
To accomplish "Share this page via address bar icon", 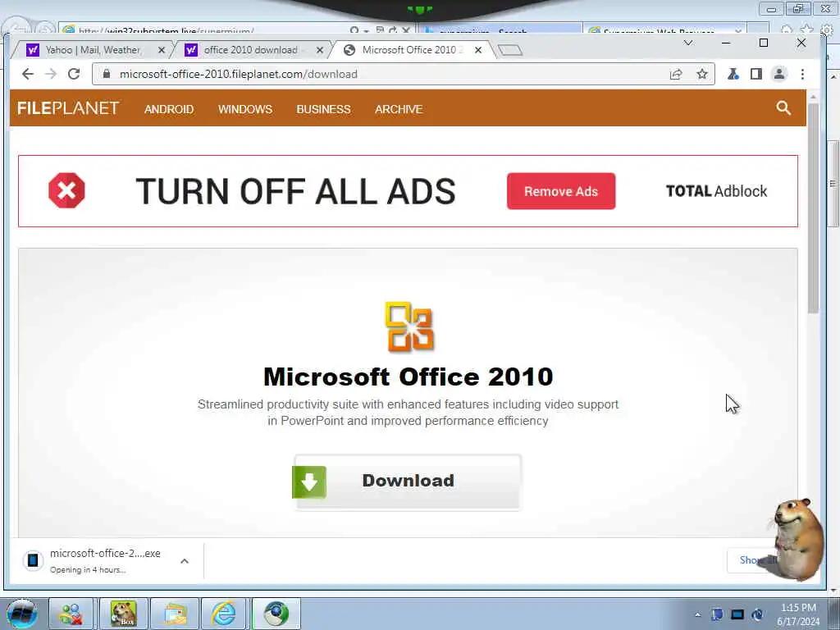I will pyautogui.click(x=676, y=74).
